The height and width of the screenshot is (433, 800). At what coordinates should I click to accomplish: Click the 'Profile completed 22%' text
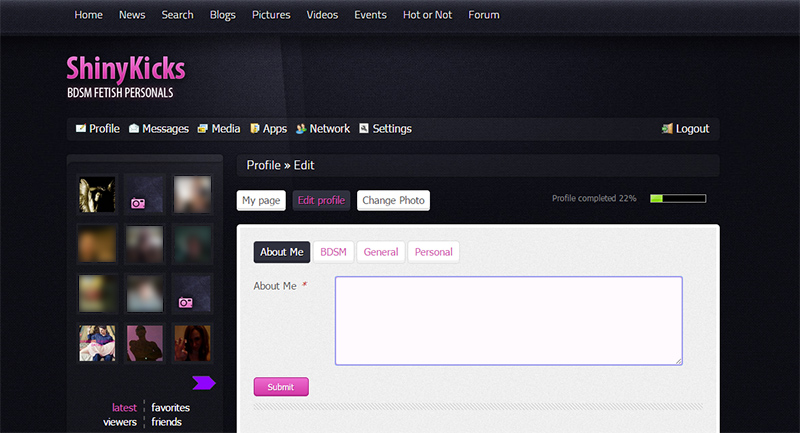pos(594,198)
